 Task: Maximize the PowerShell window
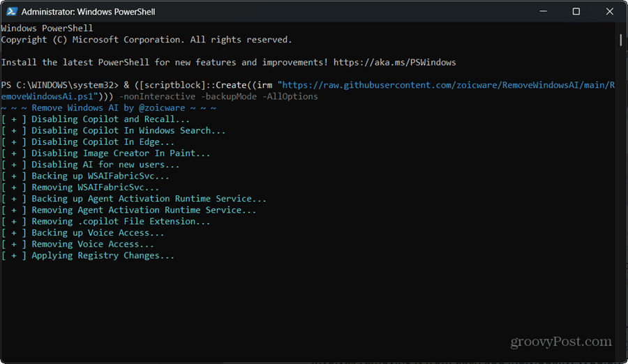576,11
